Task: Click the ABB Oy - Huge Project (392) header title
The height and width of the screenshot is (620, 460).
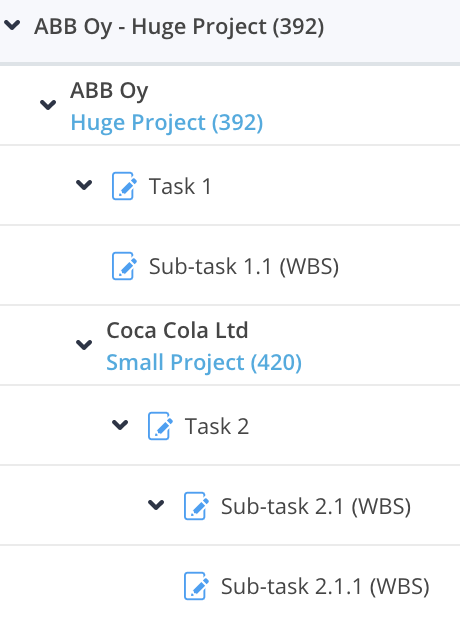Action: click(x=179, y=27)
